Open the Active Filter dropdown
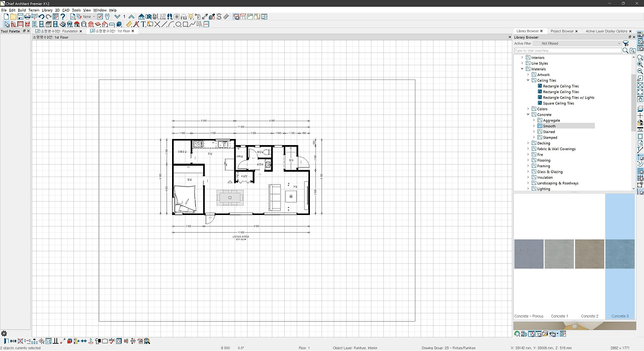The width and height of the screenshot is (644, 351). 578,43
